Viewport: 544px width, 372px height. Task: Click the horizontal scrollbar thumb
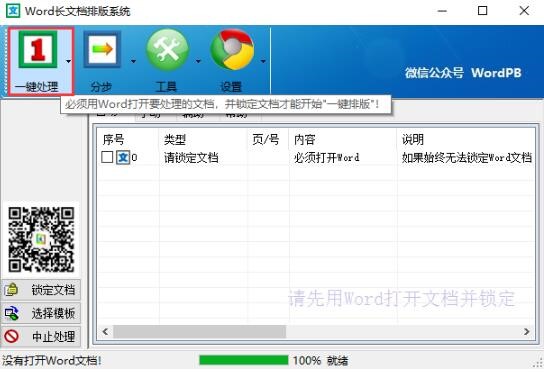(199, 332)
